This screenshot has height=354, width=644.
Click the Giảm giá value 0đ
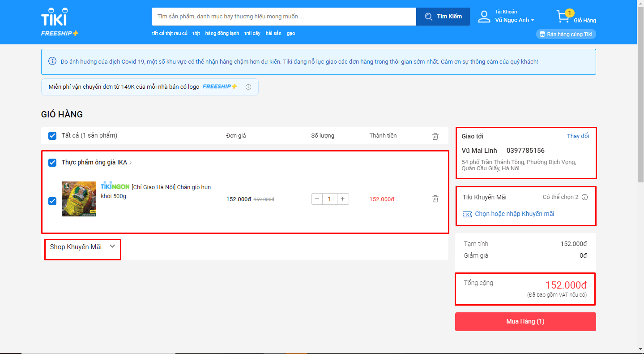coord(583,256)
